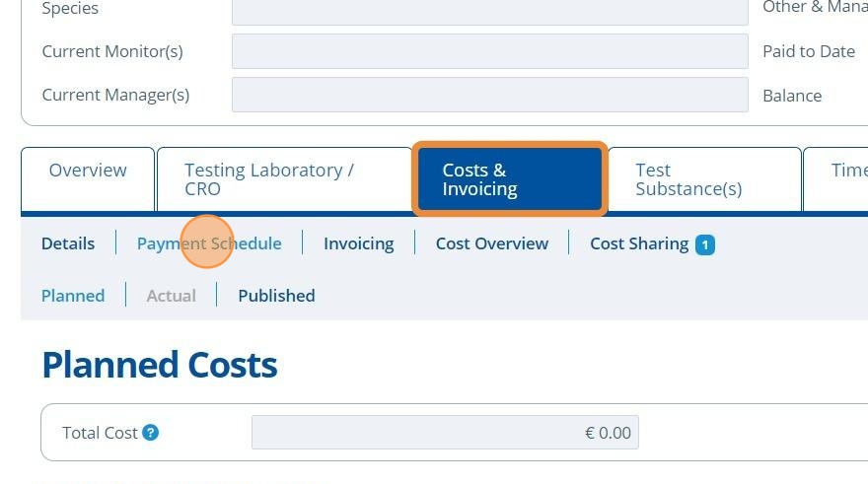
Task: Switch to the Actual costs view
Action: 171,296
